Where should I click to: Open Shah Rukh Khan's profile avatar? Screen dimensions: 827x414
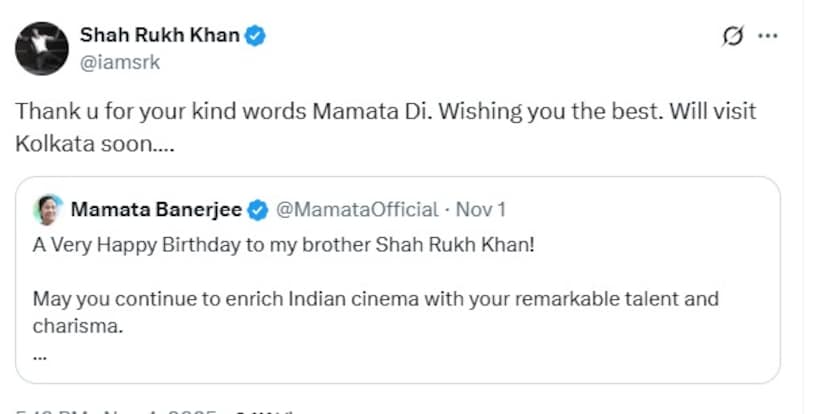click(40, 47)
